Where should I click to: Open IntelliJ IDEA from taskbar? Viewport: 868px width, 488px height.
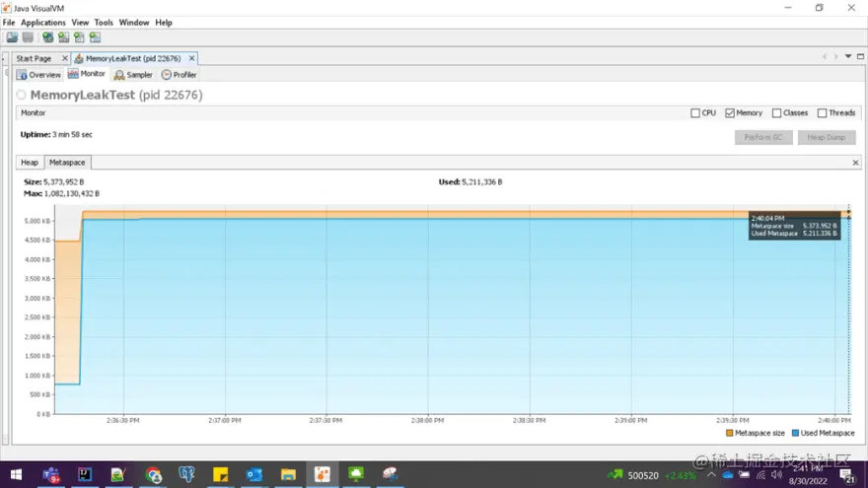pyautogui.click(x=85, y=475)
